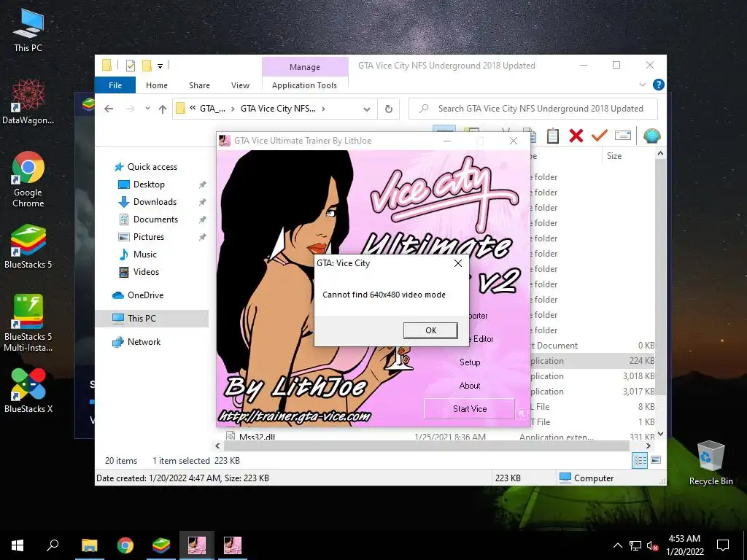Screen dimensions: 747x560
Task: Open the notification center icon
Action: 723,545
